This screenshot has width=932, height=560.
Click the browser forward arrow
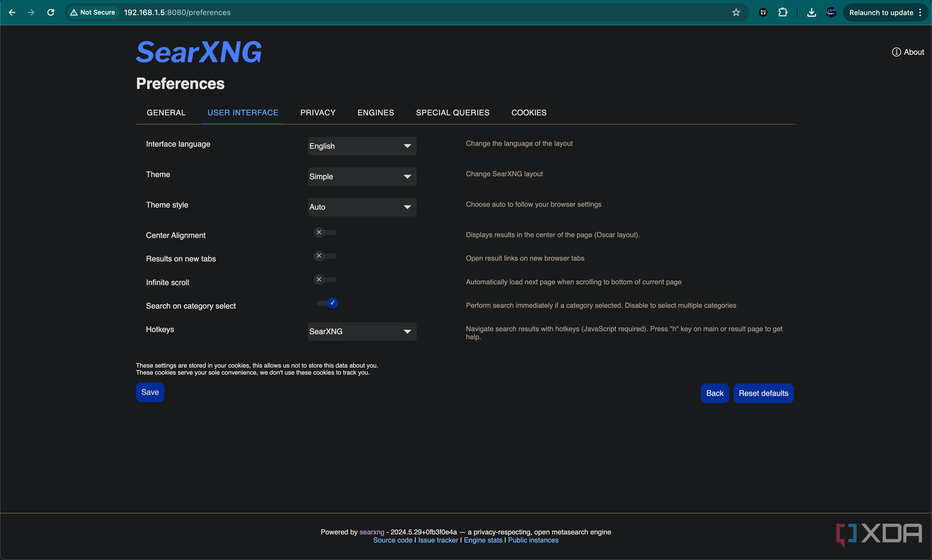tap(31, 12)
